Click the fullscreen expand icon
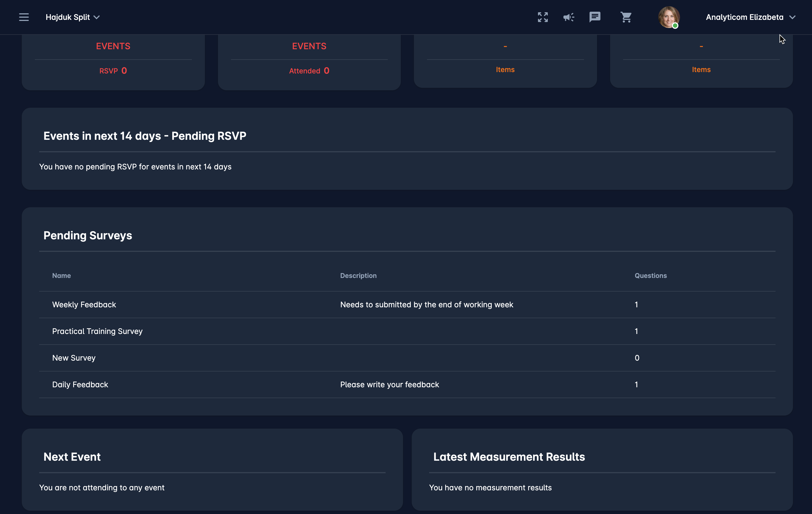The width and height of the screenshot is (812, 514). [x=543, y=17]
